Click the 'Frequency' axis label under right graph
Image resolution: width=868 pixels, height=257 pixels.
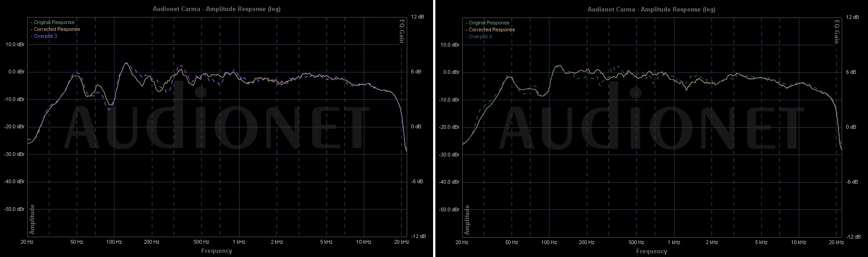651,251
